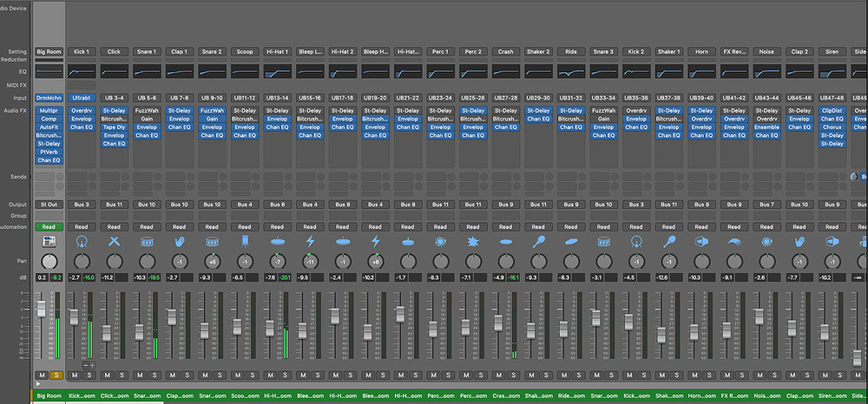Click the Kick 1 kick drum icon
Screen dimensions: 868x404
82,241
